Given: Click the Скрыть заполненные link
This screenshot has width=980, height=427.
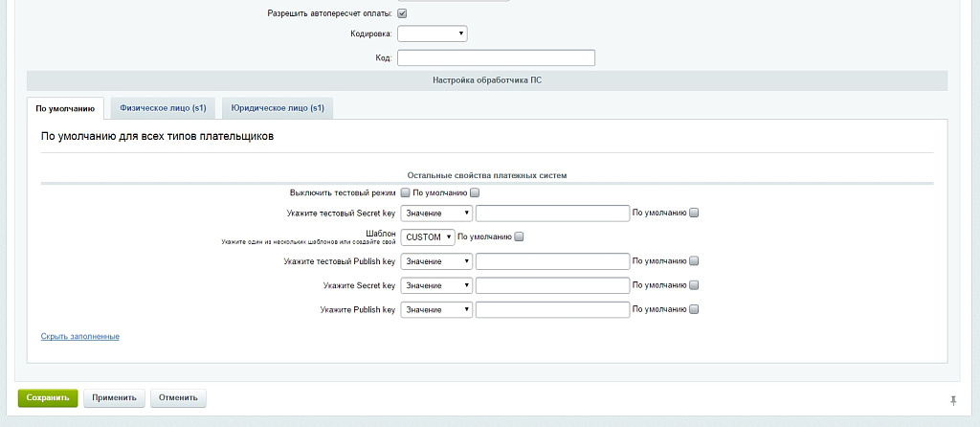Looking at the screenshot, I should point(80,336).
